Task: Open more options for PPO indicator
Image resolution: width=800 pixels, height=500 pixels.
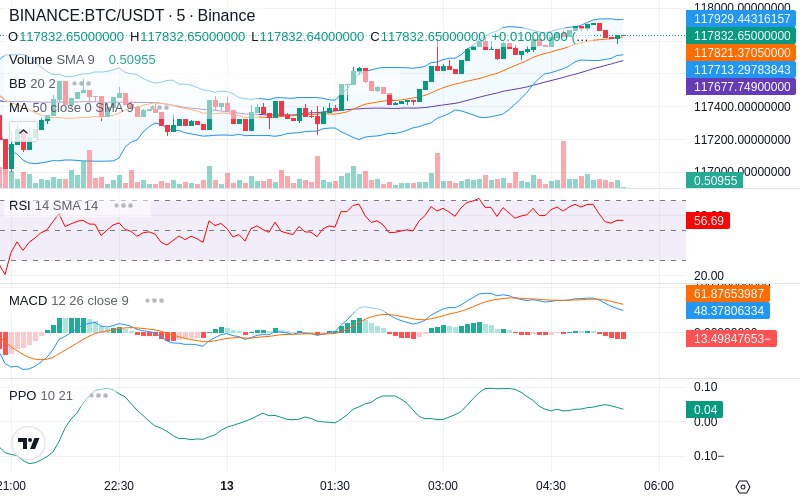Action: [x=98, y=395]
